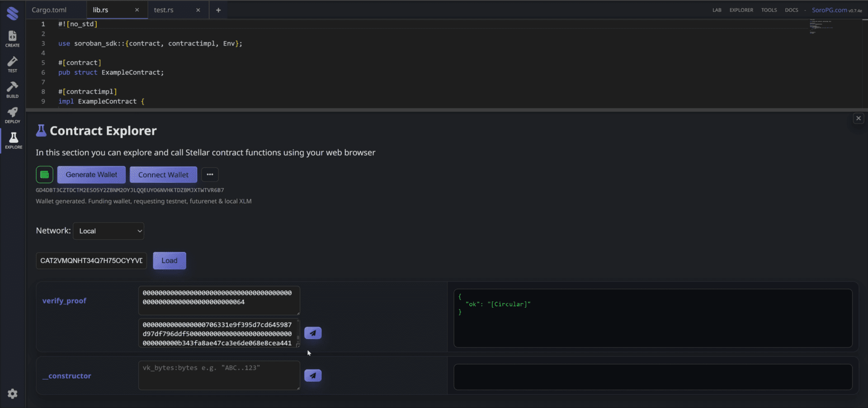Add a new file tab
The width and height of the screenshot is (868, 408).
[218, 10]
